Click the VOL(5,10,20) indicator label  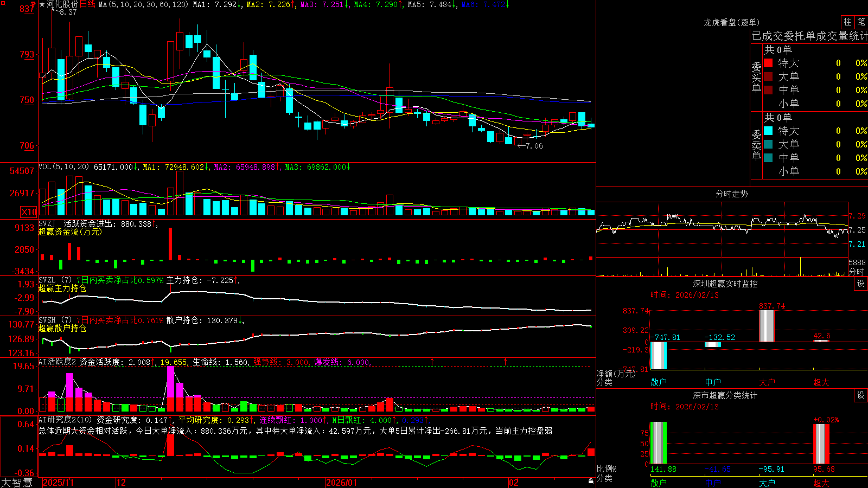tap(63, 167)
